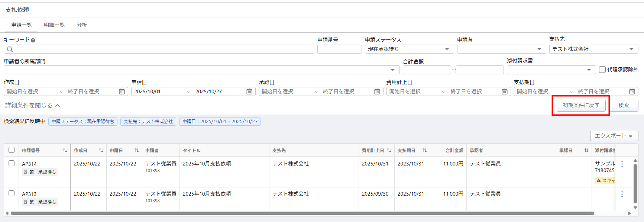
Task: Open the 承認日 calendar picker icon
Action: 377,91
